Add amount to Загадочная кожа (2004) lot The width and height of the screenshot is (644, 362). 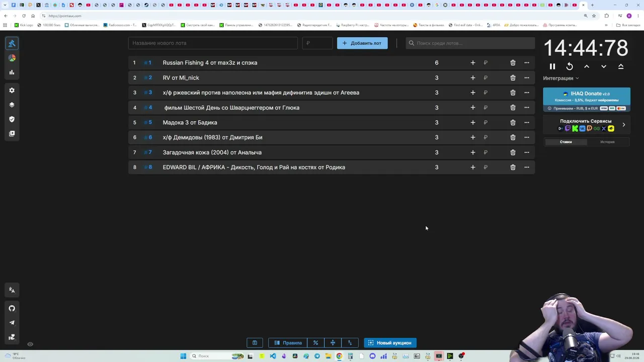pos(472,152)
